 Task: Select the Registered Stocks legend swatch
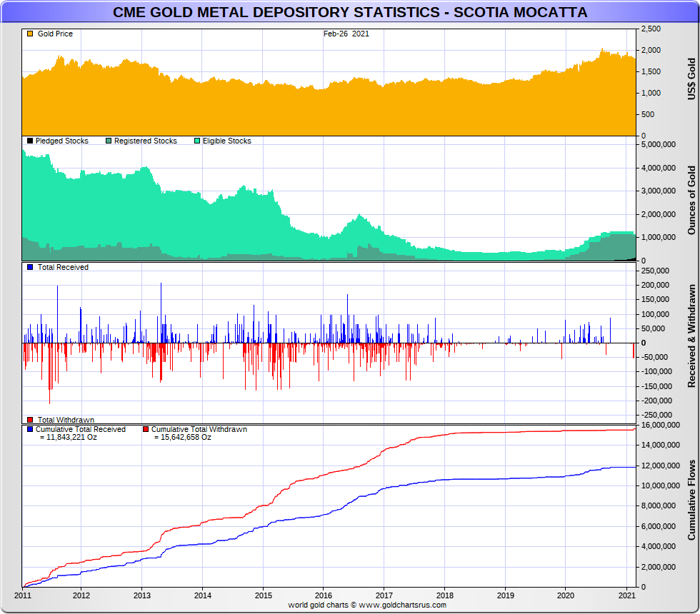pos(109,141)
